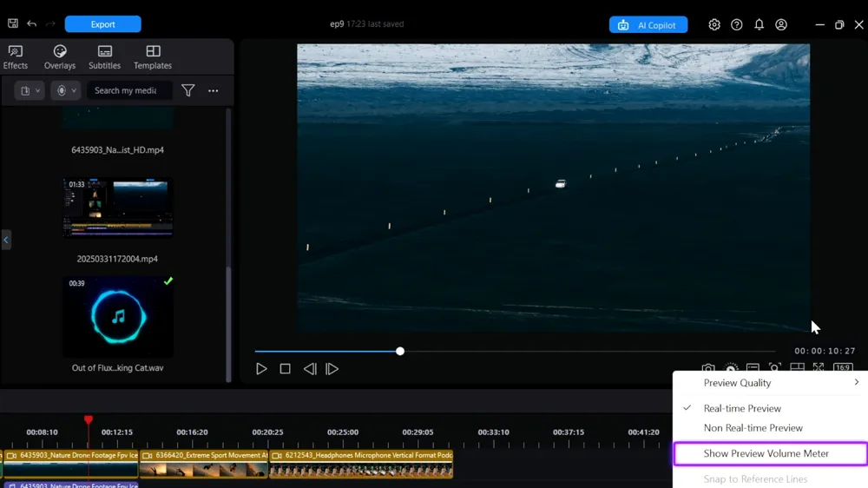Click the media library vertical scrollbar

(x=228, y=324)
